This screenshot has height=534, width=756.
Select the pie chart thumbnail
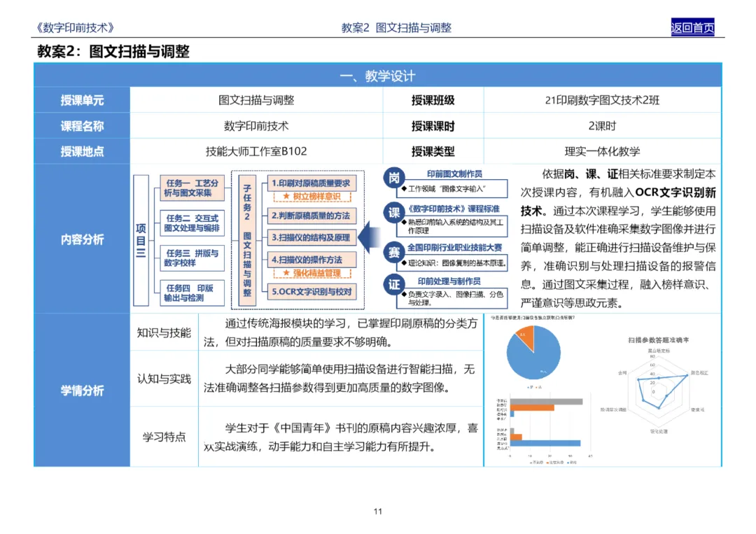[533, 352]
